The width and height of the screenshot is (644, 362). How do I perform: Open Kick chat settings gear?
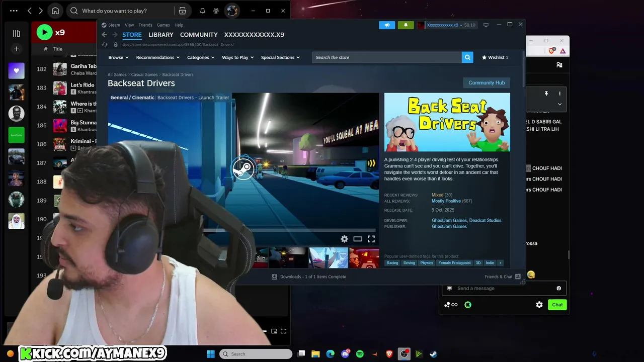539,305
